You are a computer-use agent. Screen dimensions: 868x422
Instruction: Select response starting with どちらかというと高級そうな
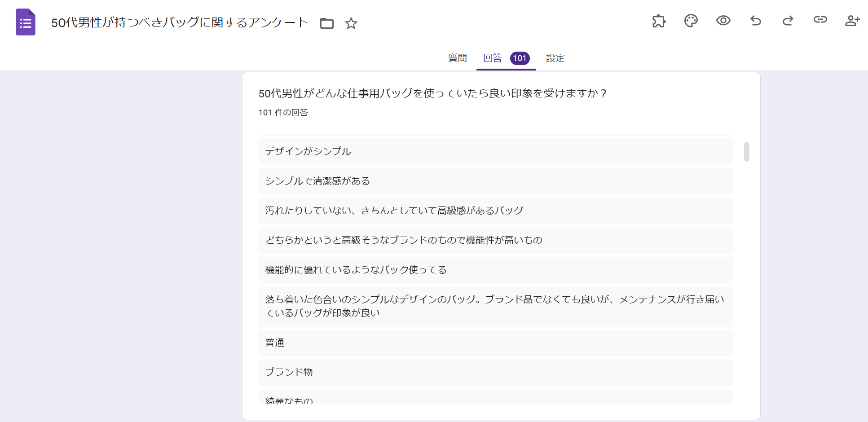[496, 241]
